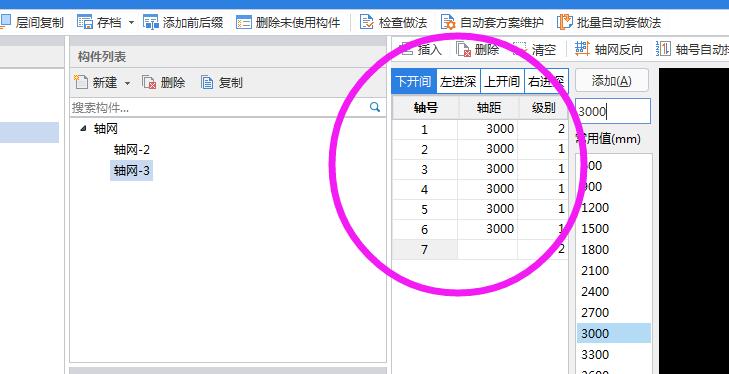Click the 复制 copy icon

pos(207,82)
